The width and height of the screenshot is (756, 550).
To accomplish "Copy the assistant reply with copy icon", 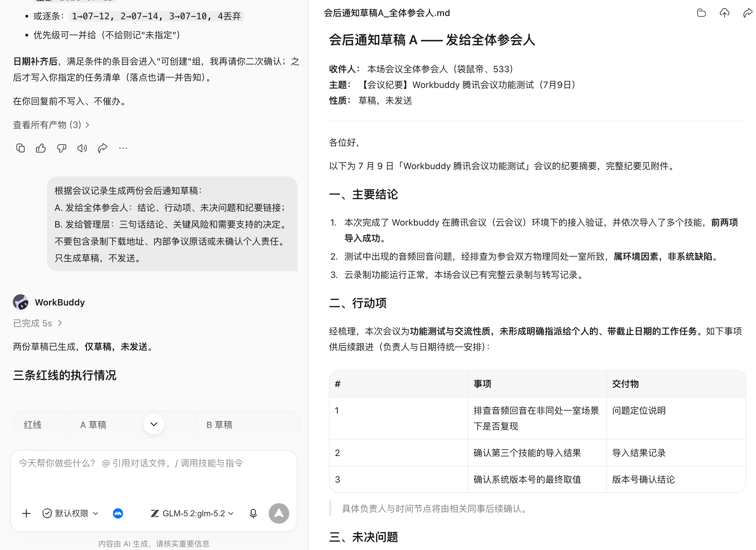I will 20,148.
